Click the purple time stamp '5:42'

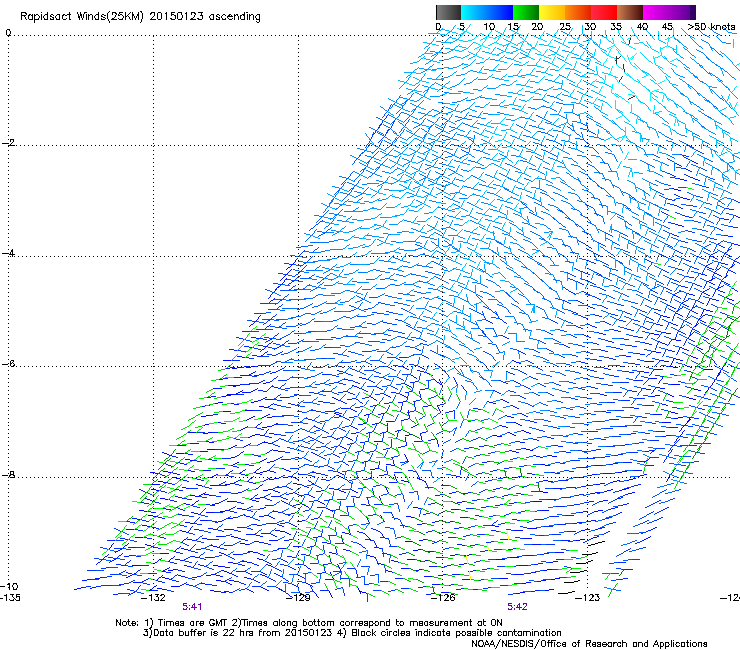(517, 607)
